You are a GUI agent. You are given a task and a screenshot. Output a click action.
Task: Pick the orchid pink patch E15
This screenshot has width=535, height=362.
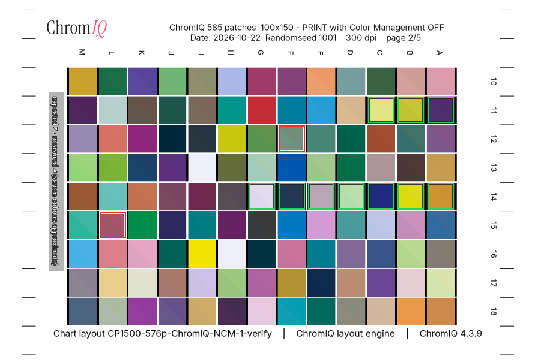click(x=321, y=225)
